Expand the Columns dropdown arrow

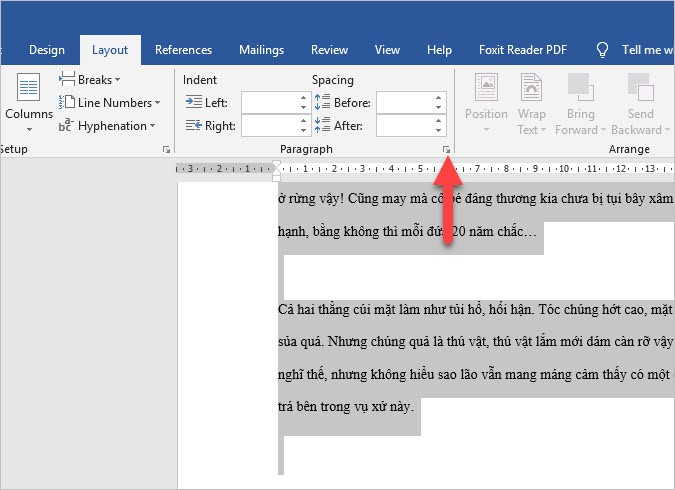point(29,129)
